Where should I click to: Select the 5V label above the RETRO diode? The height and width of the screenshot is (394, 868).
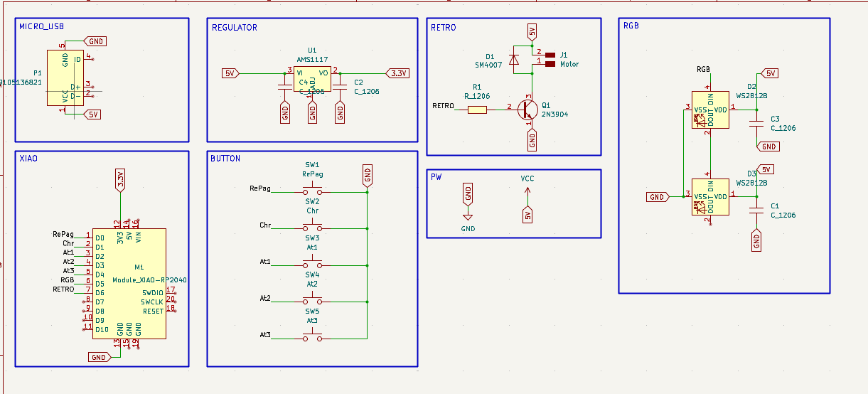[532, 32]
